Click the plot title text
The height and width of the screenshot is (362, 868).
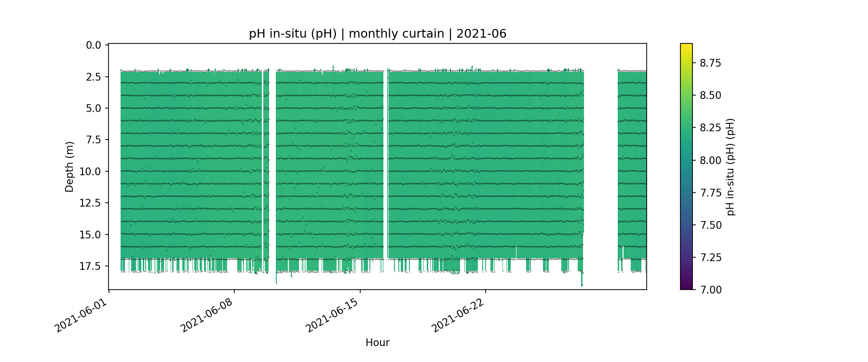coord(377,34)
